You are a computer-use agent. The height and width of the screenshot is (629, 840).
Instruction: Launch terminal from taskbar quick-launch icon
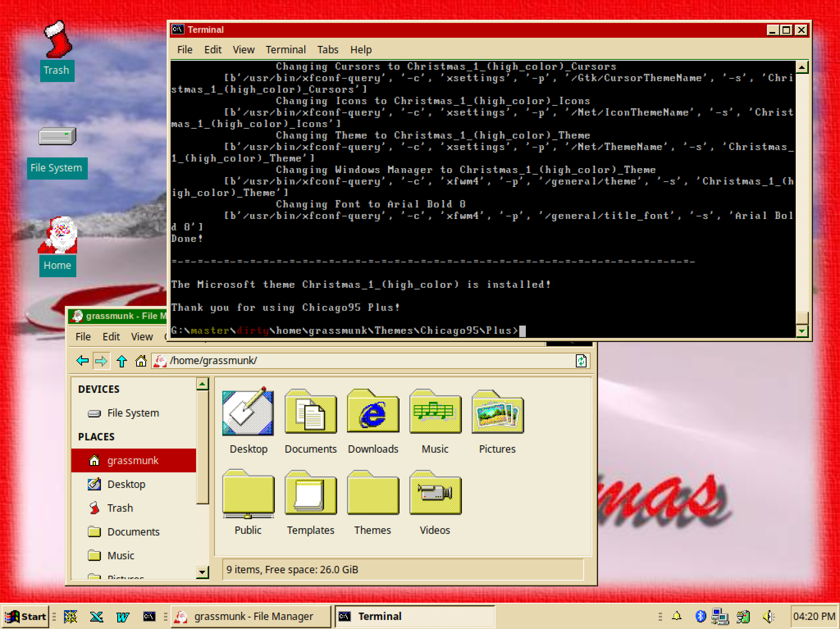pyautogui.click(x=149, y=616)
